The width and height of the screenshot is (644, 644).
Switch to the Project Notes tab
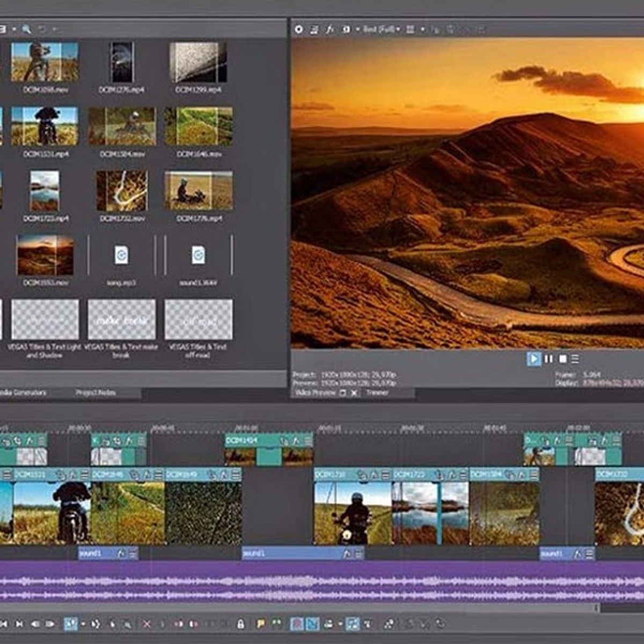tap(96, 393)
